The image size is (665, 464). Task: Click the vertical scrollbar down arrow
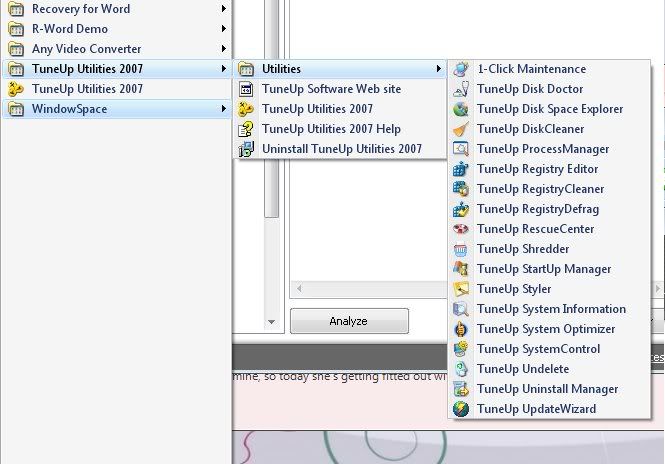[x=271, y=322]
